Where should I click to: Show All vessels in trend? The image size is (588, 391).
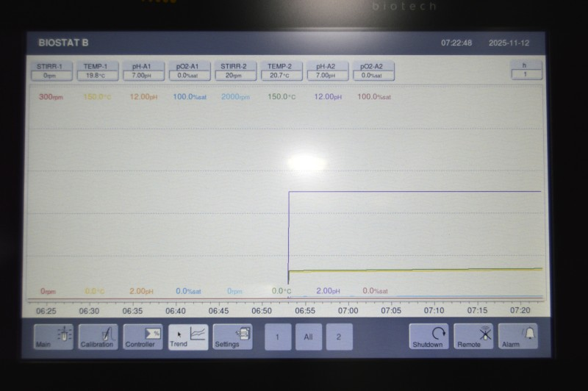[x=309, y=337]
